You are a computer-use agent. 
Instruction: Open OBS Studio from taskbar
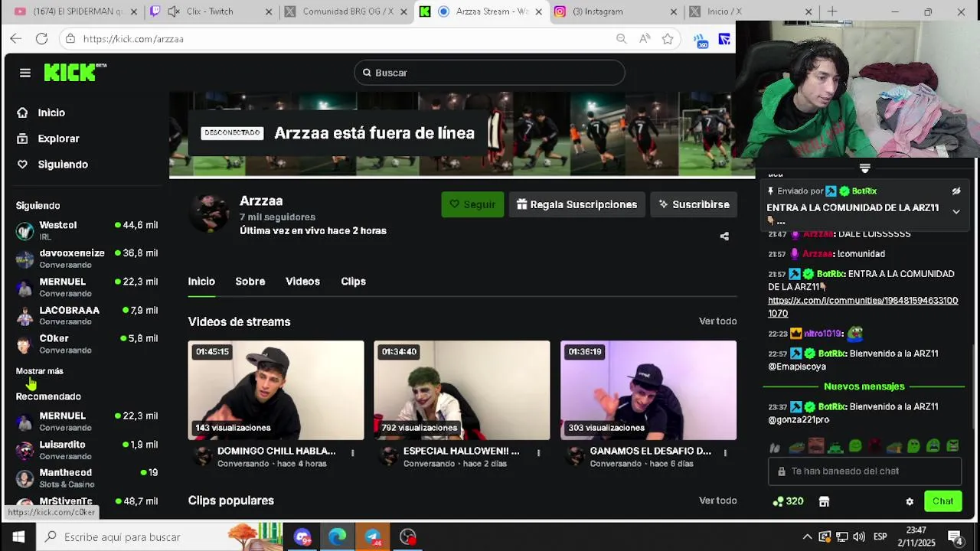click(x=408, y=537)
